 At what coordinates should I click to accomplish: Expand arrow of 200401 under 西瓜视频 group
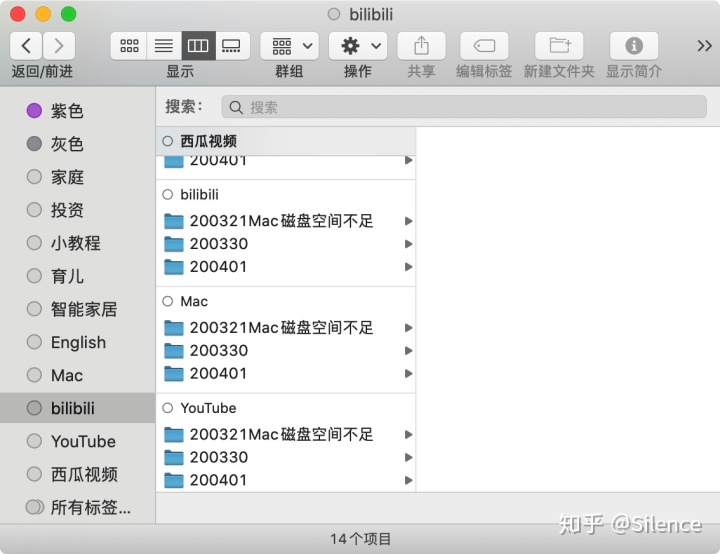408,160
